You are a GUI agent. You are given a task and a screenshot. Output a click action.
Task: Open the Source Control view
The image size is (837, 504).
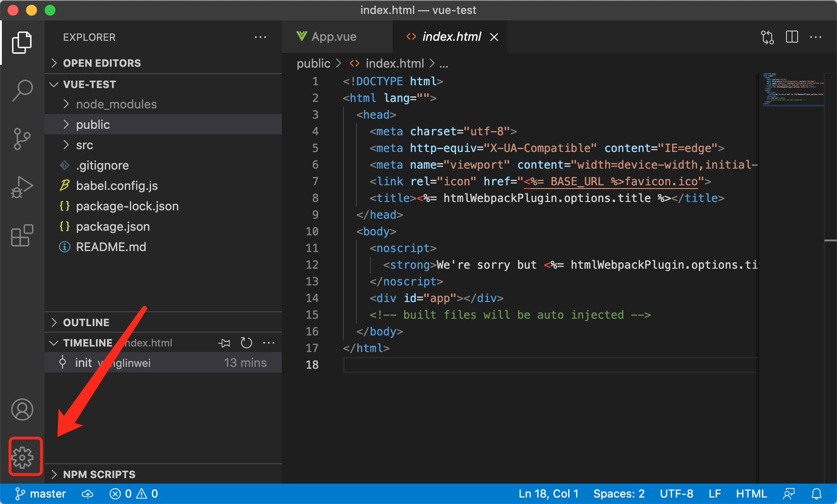[x=22, y=139]
